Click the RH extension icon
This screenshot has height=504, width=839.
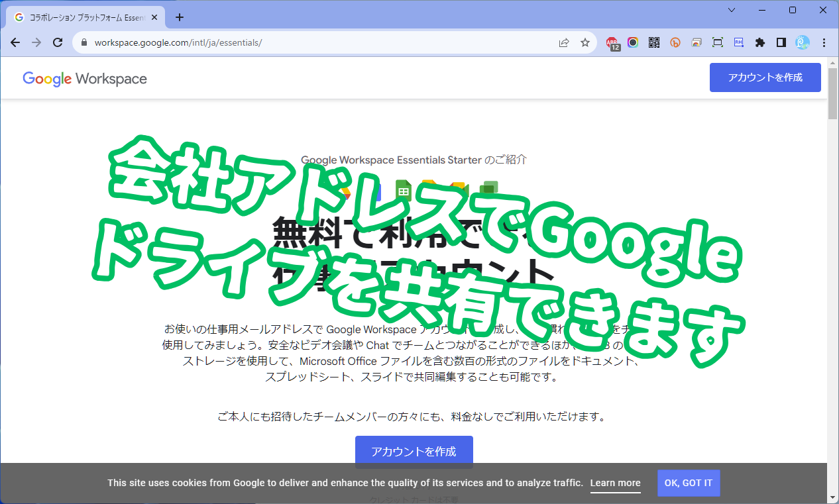point(738,42)
